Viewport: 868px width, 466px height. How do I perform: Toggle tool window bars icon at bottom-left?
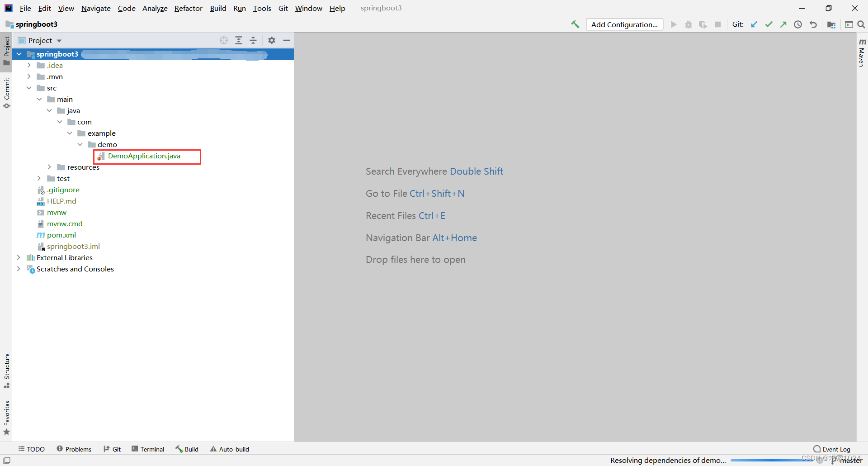(x=7, y=460)
